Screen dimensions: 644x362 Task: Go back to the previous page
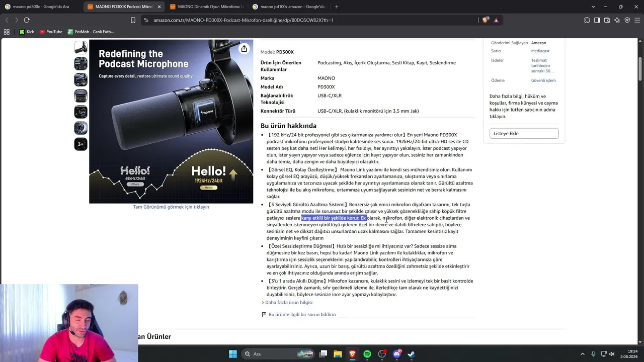tap(7, 20)
